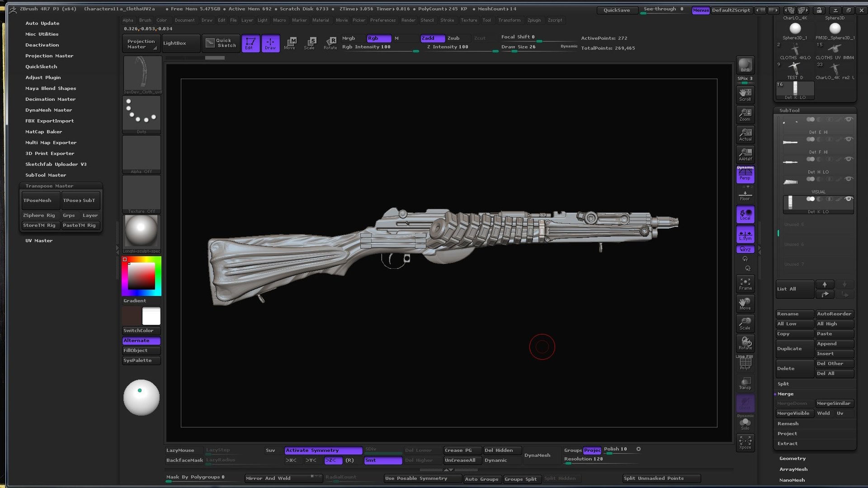Click the MergeVisible button
Viewport: 868px width, 488px height.
coord(795,413)
